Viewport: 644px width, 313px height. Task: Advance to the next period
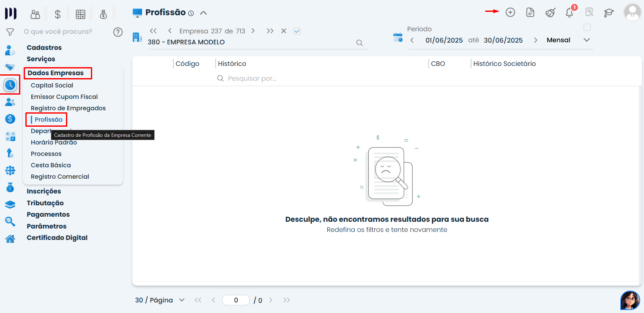536,41
